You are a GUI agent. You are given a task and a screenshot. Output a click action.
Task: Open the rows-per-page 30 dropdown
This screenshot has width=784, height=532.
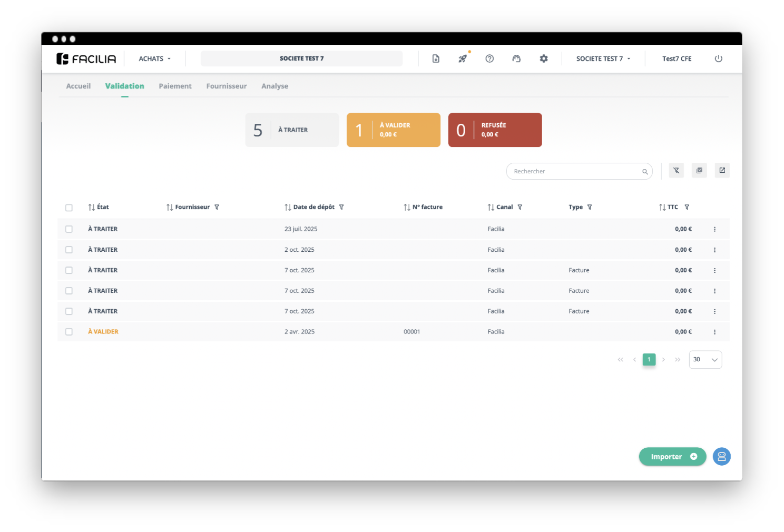coord(705,359)
